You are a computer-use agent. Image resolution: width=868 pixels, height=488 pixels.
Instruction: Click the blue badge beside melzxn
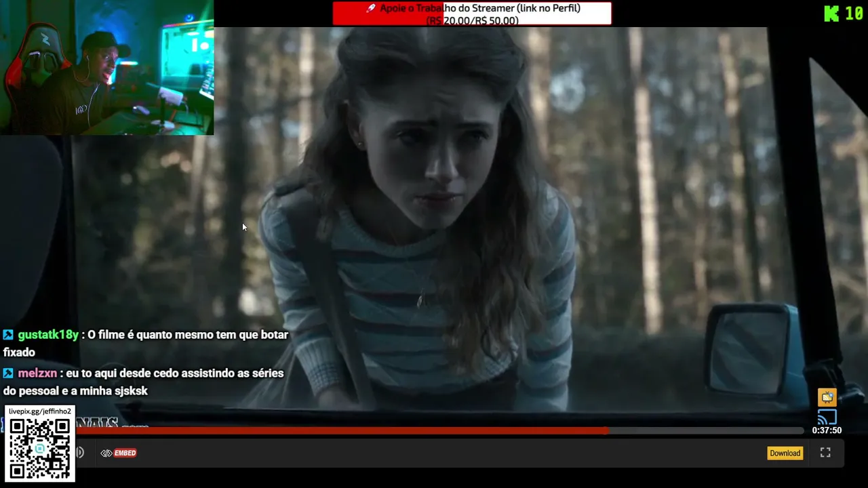(8, 373)
